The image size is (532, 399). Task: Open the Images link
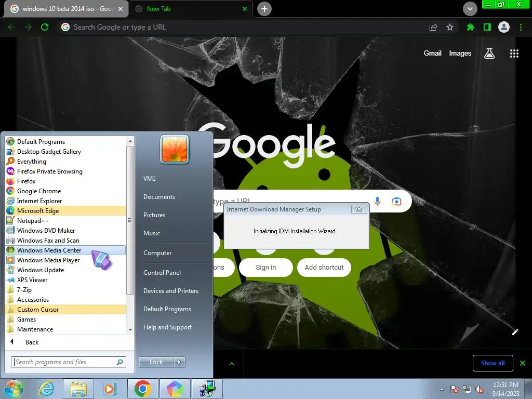[460, 54]
